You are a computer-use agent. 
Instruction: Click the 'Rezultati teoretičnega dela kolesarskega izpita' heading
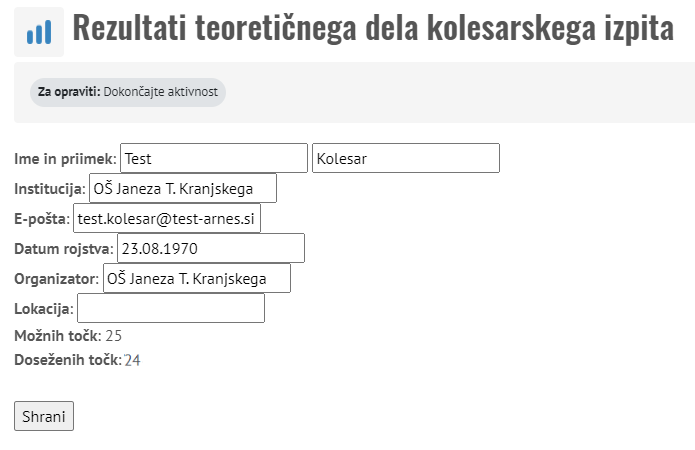[x=373, y=28]
